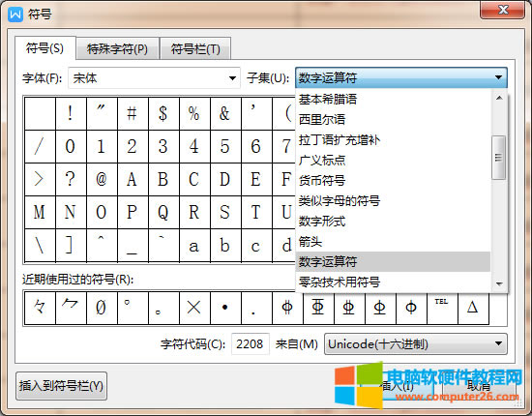Pick the @ symbol in the grid
The image size is (532, 416).
click(x=102, y=179)
